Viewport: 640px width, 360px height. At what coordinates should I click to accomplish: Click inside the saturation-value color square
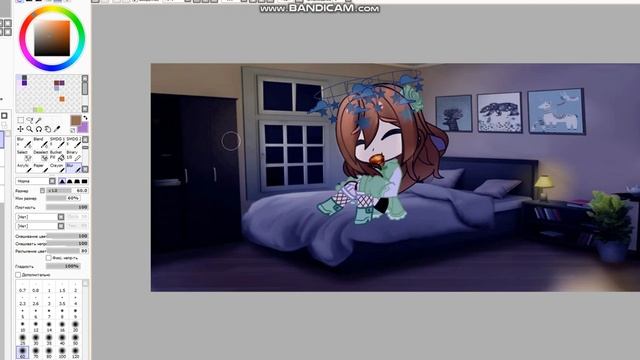point(52,38)
